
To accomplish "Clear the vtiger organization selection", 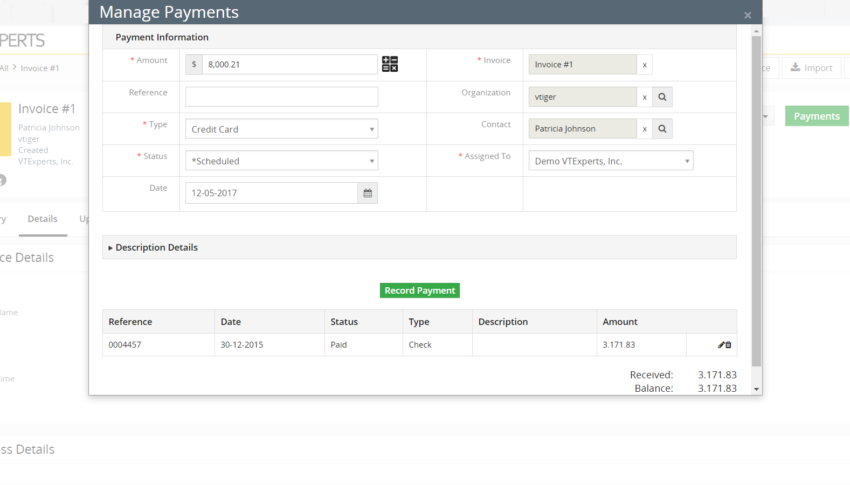I will point(645,97).
